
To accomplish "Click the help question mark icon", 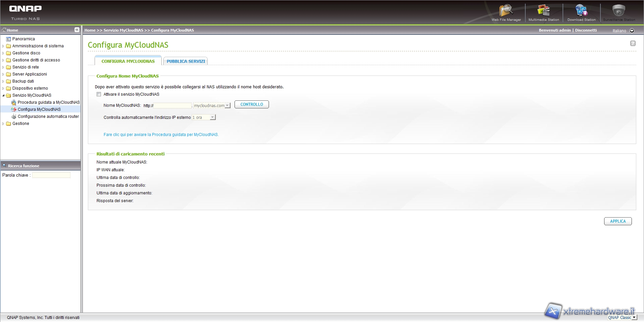I will click(633, 43).
